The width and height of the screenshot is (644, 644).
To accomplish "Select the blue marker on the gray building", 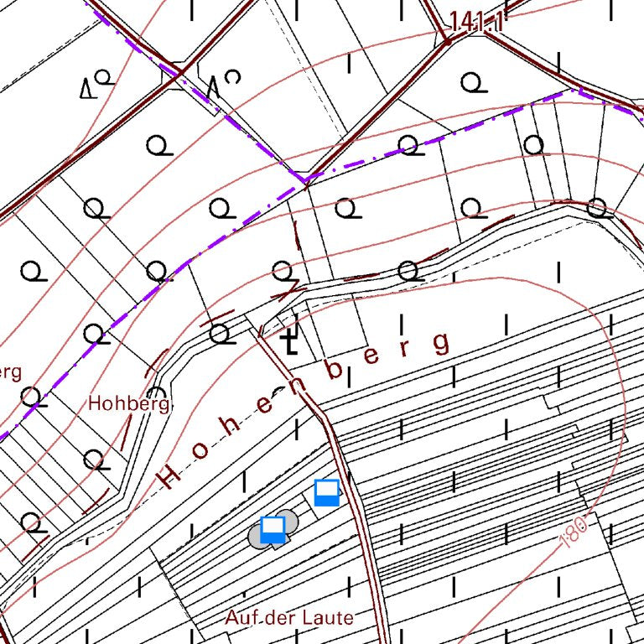I will (x=272, y=529).
